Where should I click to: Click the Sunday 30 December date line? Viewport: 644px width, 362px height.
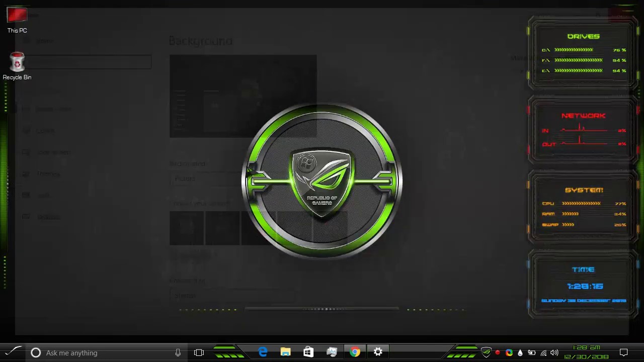(x=584, y=301)
